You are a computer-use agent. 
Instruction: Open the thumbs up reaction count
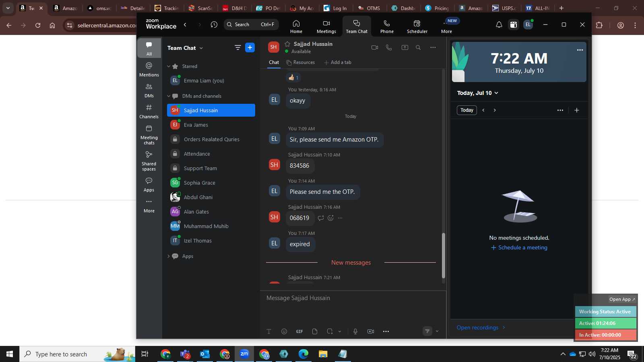pos(293,78)
